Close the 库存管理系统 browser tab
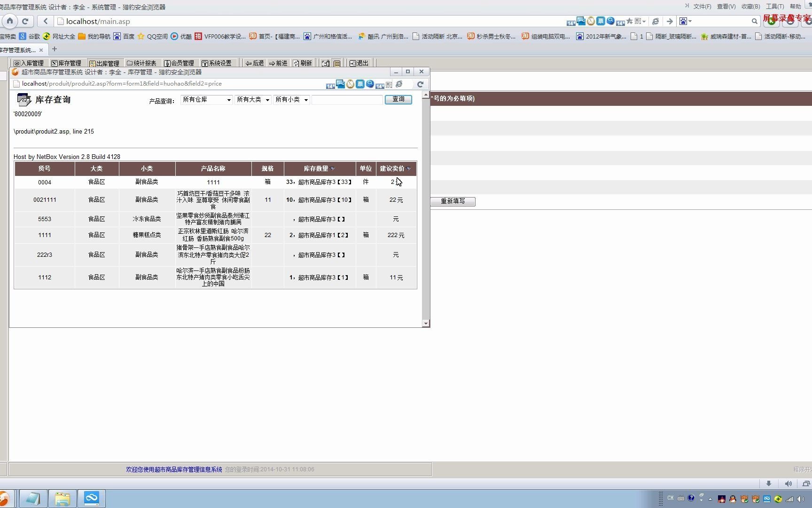812x508 pixels. 41,50
